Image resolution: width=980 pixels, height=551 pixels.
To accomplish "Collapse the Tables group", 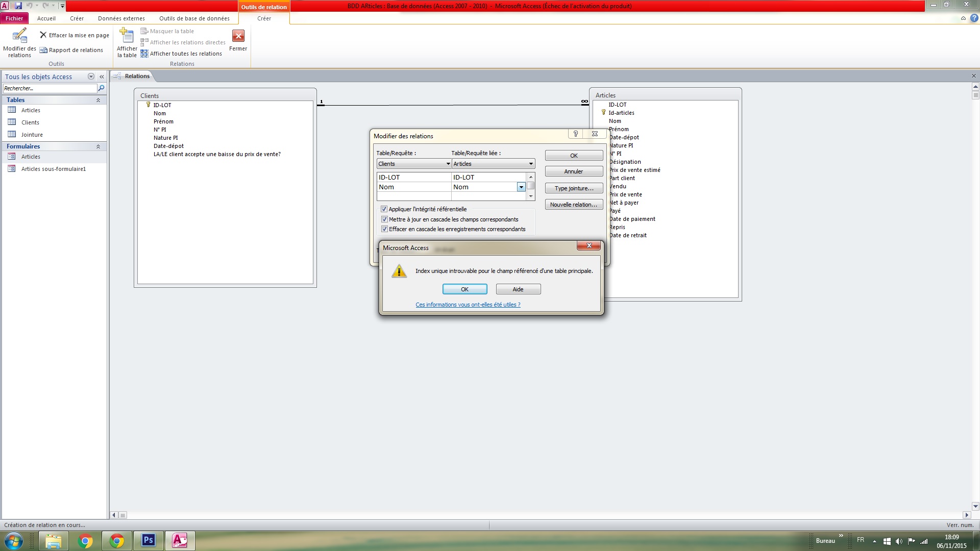I will (x=98, y=100).
